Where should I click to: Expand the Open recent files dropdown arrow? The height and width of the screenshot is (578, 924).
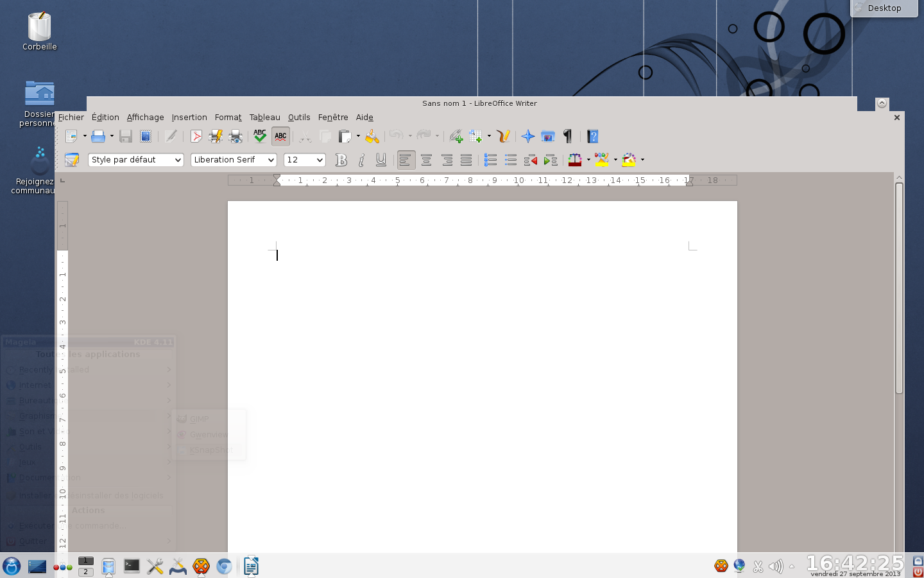[112, 136]
